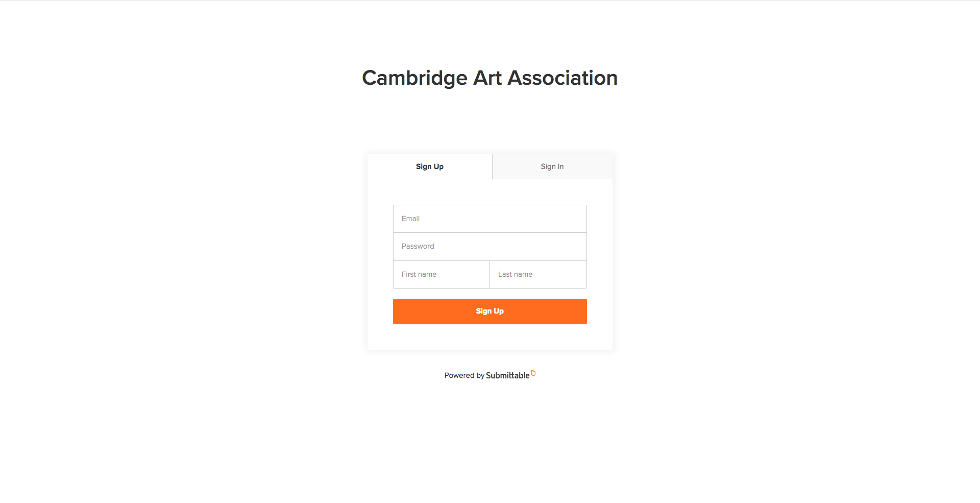Click the orange Sign Up button
This screenshot has height=503, width=980.
point(490,312)
